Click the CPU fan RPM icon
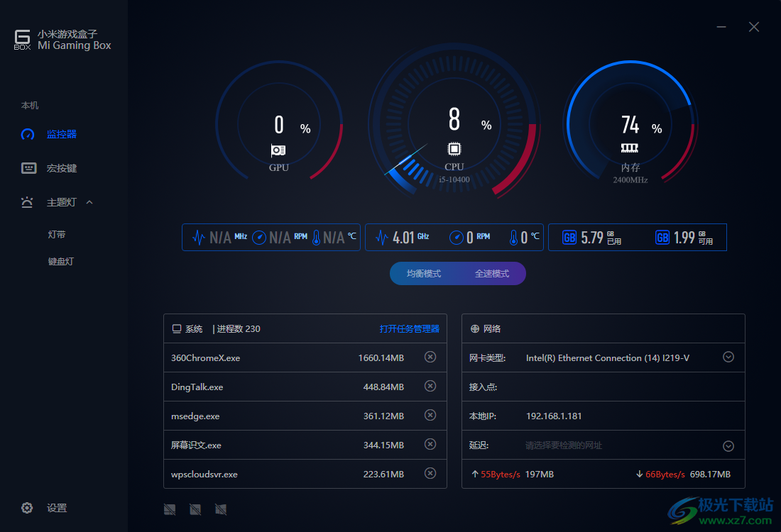Viewport: 781px width, 532px height. tap(457, 238)
